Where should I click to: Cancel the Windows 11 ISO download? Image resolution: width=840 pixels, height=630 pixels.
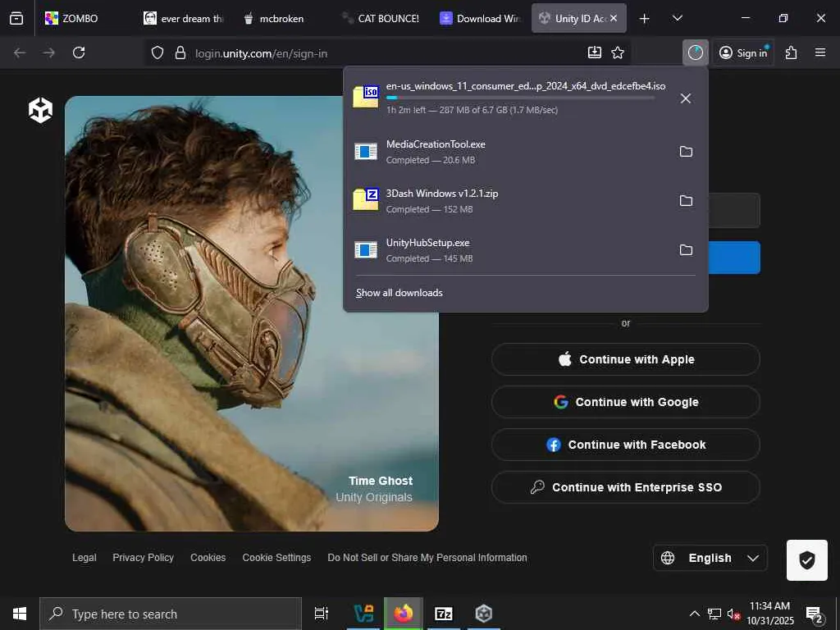click(x=685, y=98)
